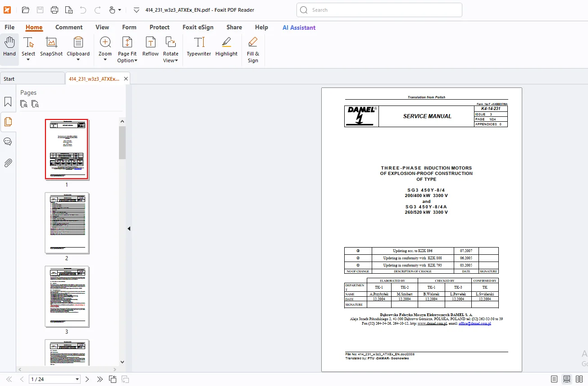
Task: Click the thumbnail panel scroll up arrow
Action: tap(122, 121)
